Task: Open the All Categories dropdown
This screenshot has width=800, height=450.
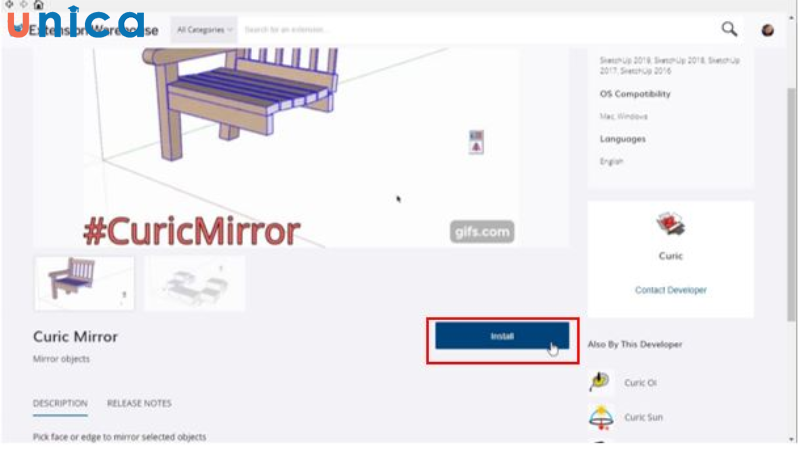Action: 204,30
